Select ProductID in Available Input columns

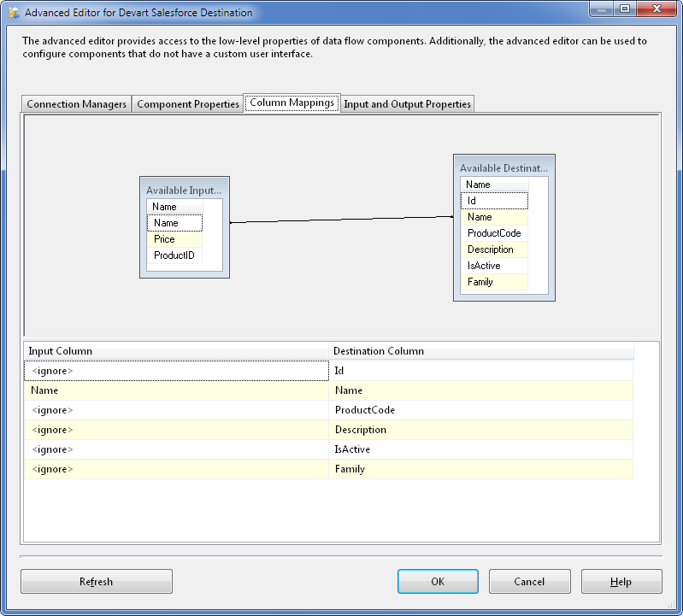174,255
